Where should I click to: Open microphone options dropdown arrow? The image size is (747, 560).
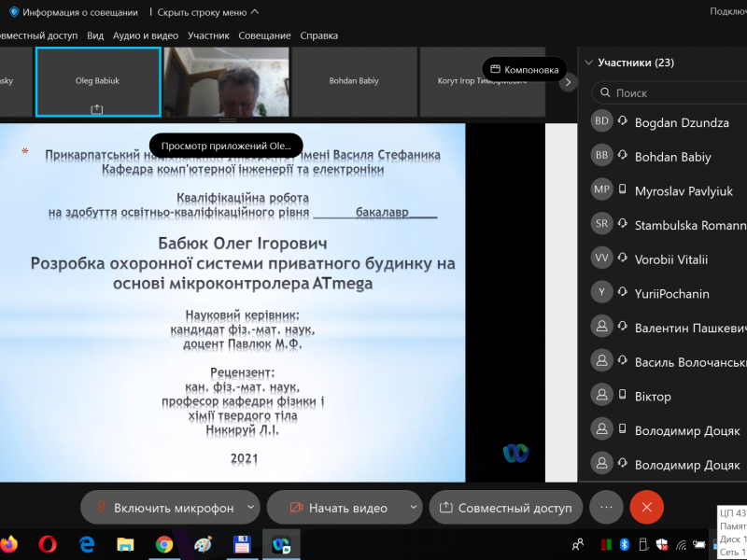pos(250,508)
